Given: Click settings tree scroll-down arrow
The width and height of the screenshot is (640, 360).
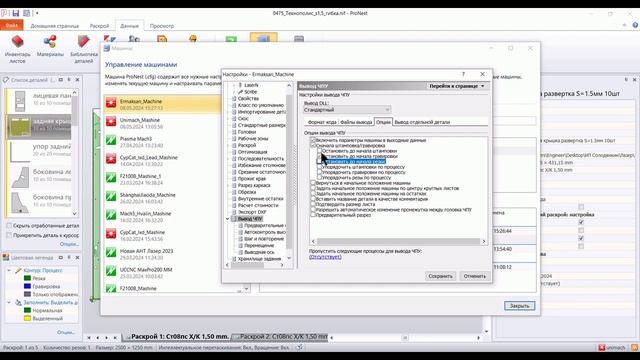Looking at the screenshot, I should tap(289, 258).
